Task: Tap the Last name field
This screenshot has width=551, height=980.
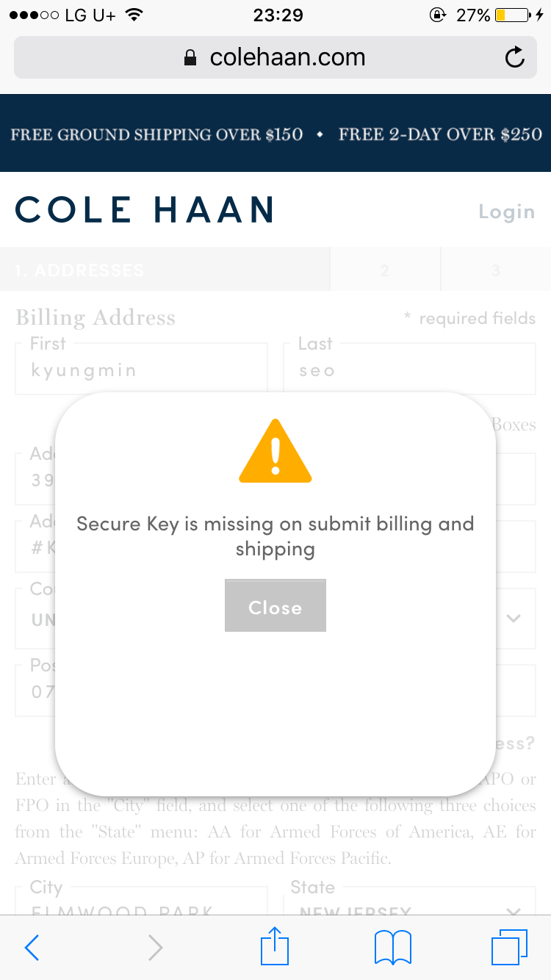Action: click(x=409, y=370)
